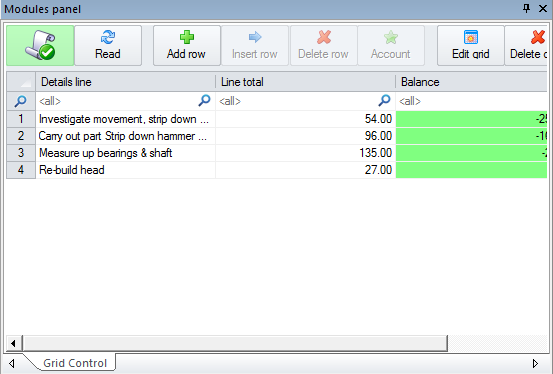Image resolution: width=553 pixels, height=374 pixels.
Task: Click the Account star button
Action: [391, 46]
